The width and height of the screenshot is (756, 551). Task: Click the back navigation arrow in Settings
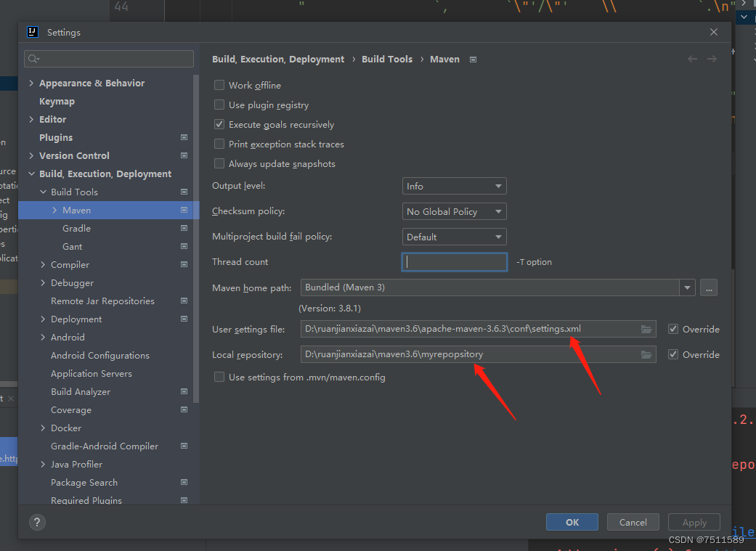(x=692, y=59)
